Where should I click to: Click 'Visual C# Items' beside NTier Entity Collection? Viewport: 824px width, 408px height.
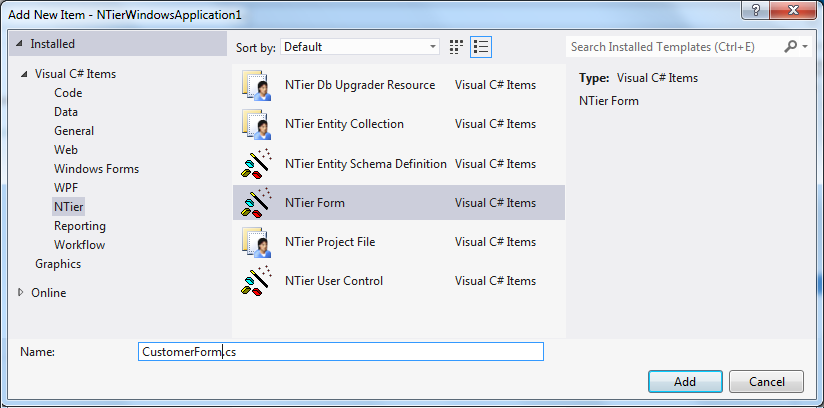[496, 124]
